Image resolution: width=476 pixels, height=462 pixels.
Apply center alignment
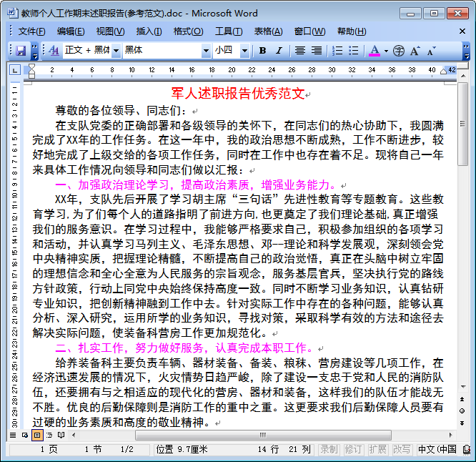pyautogui.click(x=300, y=51)
